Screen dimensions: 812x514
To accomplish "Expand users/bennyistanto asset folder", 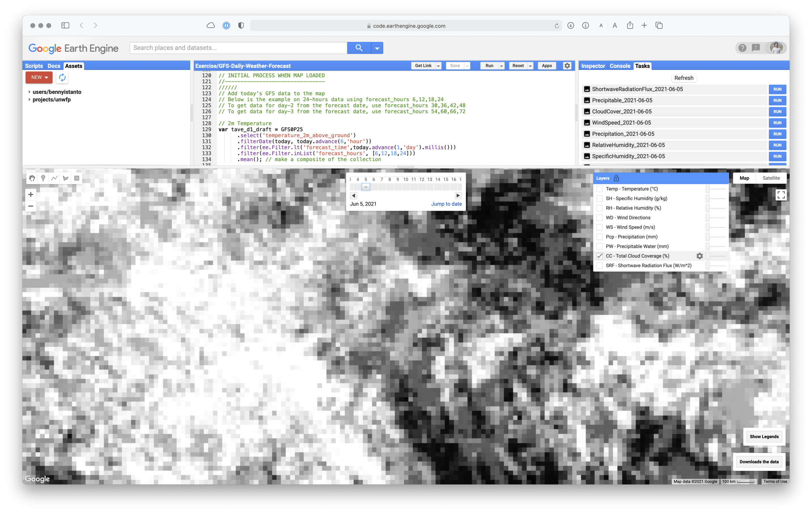I will (29, 92).
